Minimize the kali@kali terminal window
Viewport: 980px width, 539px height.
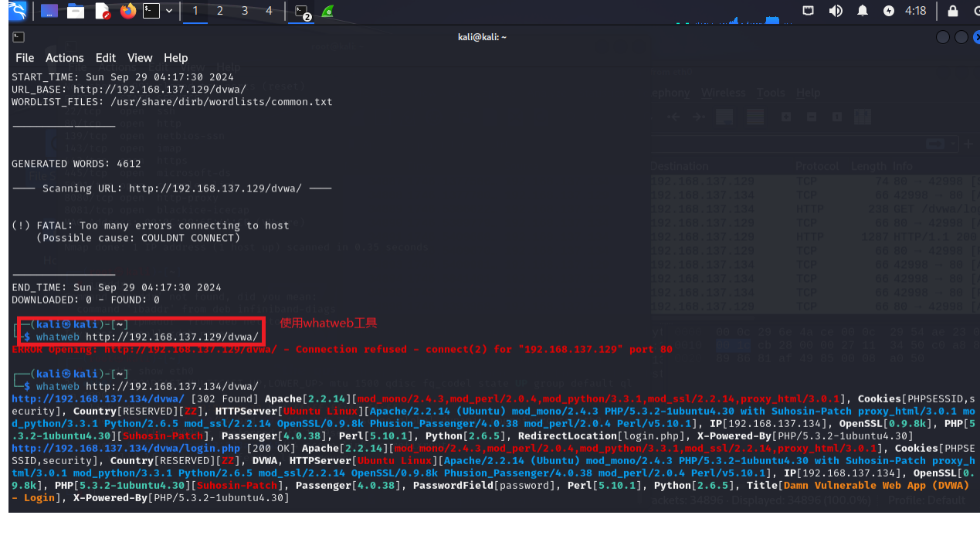[x=943, y=37]
